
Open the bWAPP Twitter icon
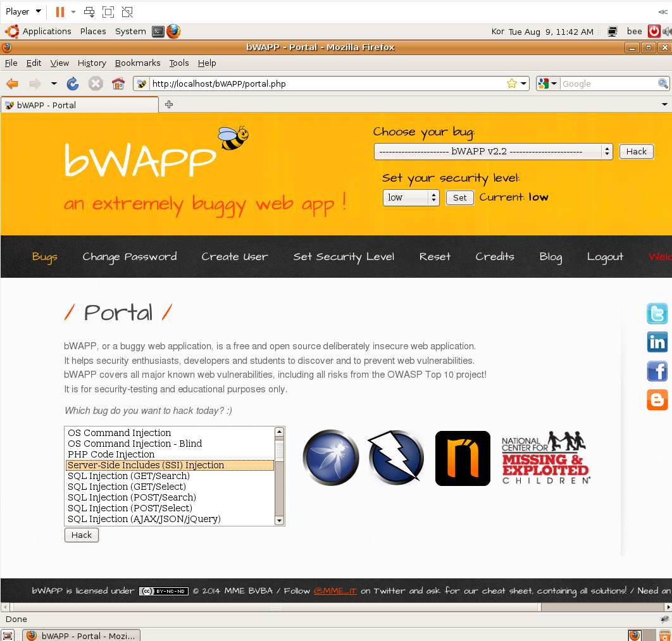[657, 314]
